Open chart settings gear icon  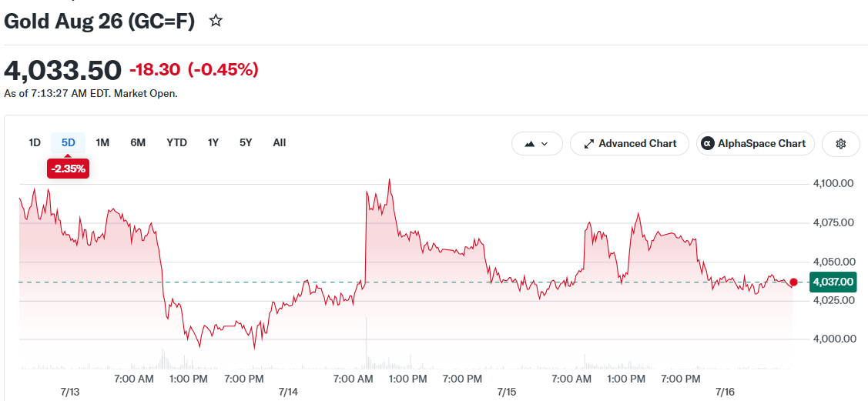pyautogui.click(x=841, y=144)
